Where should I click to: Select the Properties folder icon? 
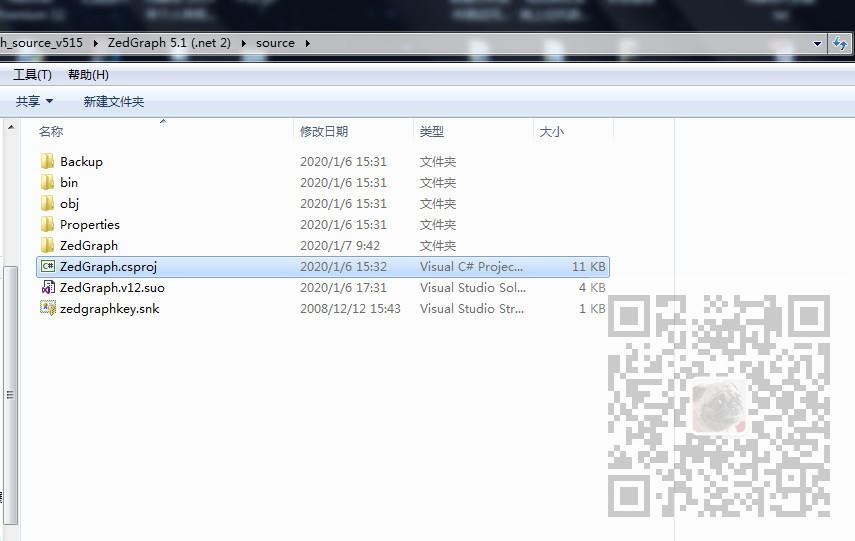47,224
